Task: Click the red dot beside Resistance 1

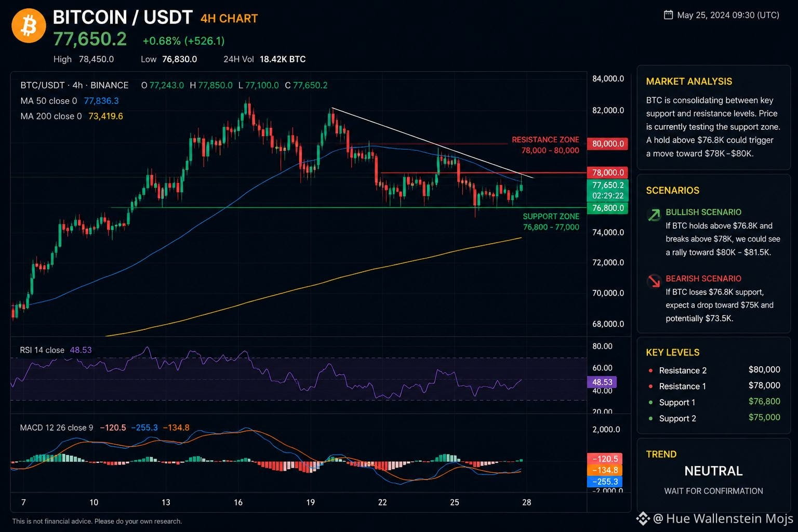Action: (x=650, y=387)
